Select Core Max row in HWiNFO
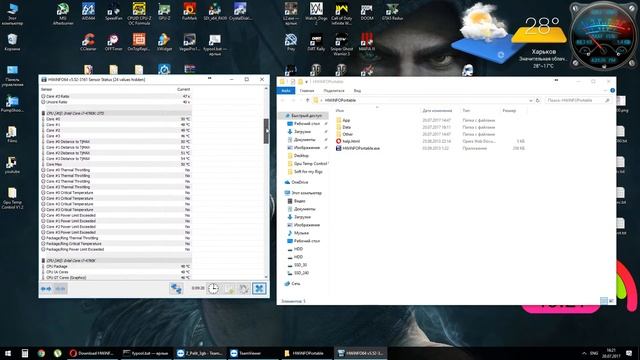This screenshot has width=640, height=360. 116,164
